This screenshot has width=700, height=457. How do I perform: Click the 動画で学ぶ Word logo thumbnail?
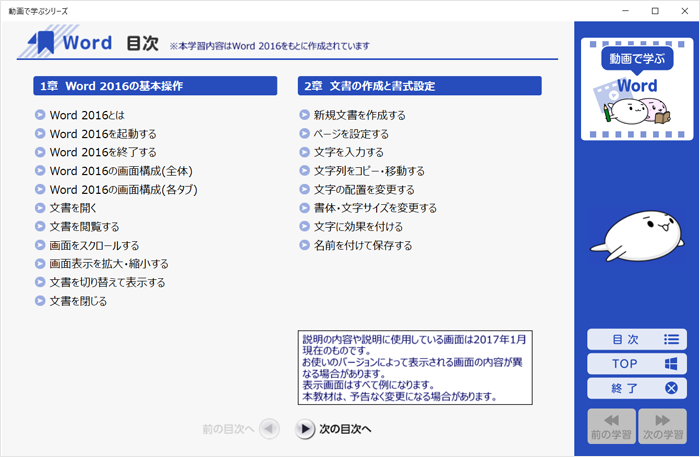pos(637,89)
